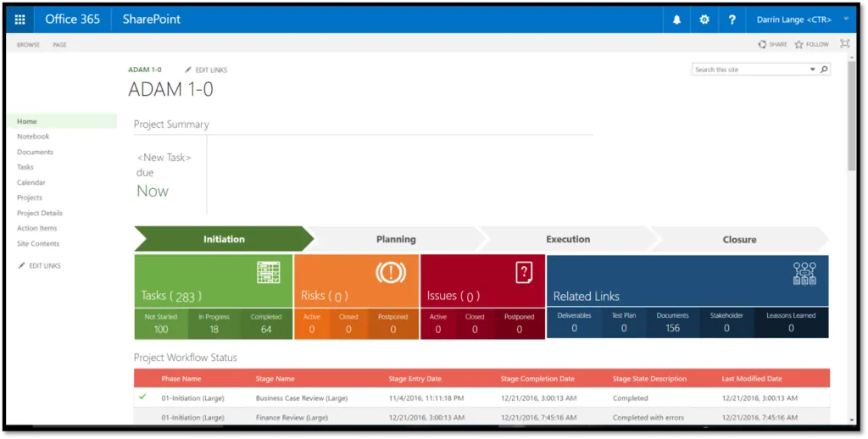Open Test Plan under Related Links
The width and height of the screenshot is (868, 439).
(624, 322)
